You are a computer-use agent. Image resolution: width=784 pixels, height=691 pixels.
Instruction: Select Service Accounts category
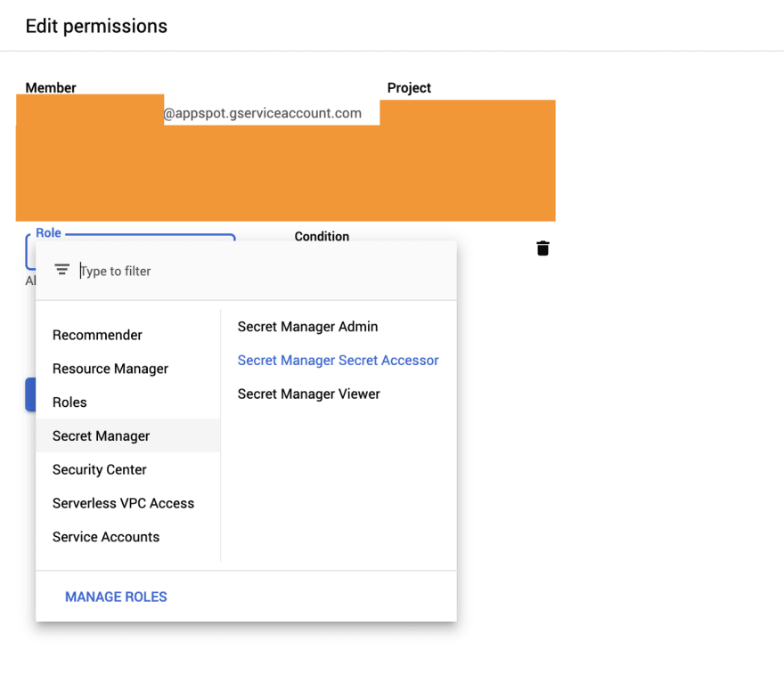coord(128,537)
